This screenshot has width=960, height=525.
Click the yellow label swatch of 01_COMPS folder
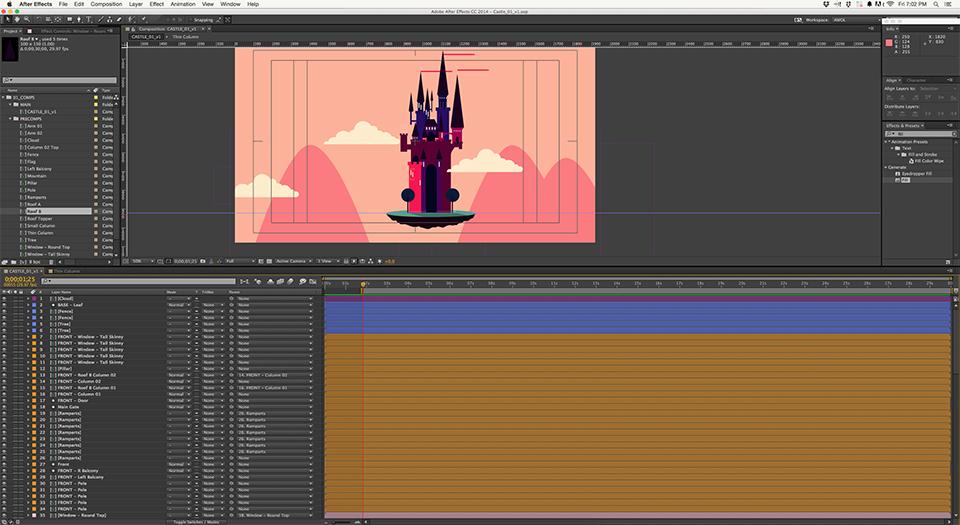click(96, 97)
